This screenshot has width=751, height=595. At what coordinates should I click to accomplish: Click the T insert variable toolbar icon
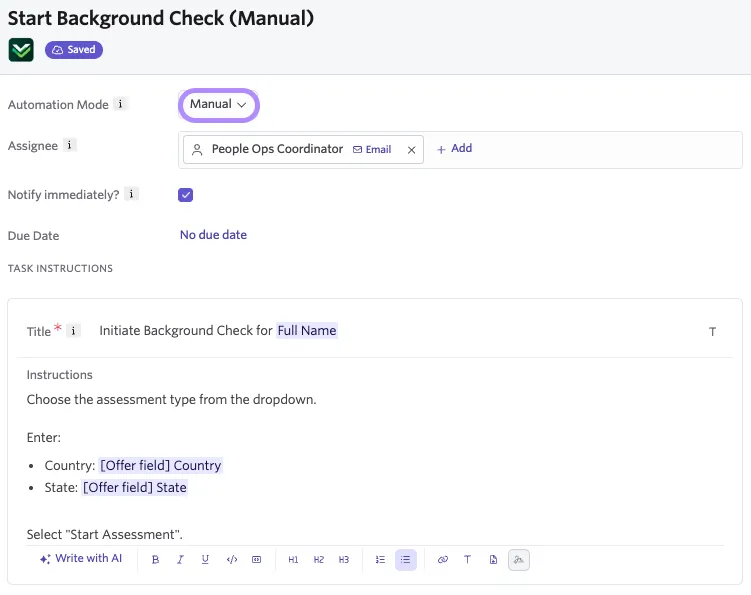[x=467, y=560]
